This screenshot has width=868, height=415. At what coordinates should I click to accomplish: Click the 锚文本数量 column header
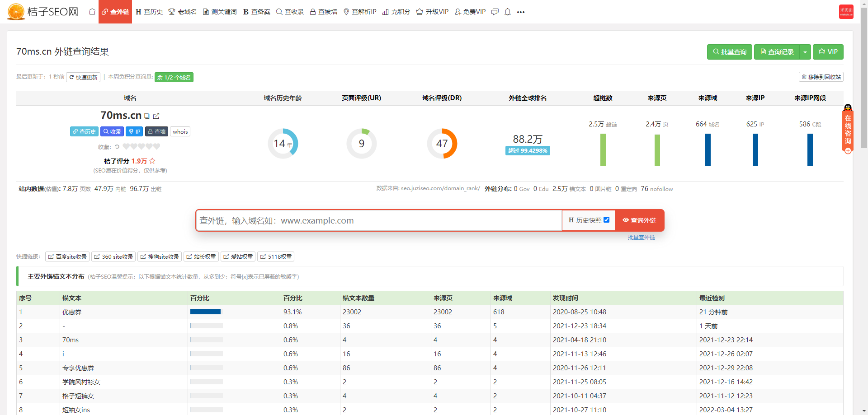[x=359, y=298]
